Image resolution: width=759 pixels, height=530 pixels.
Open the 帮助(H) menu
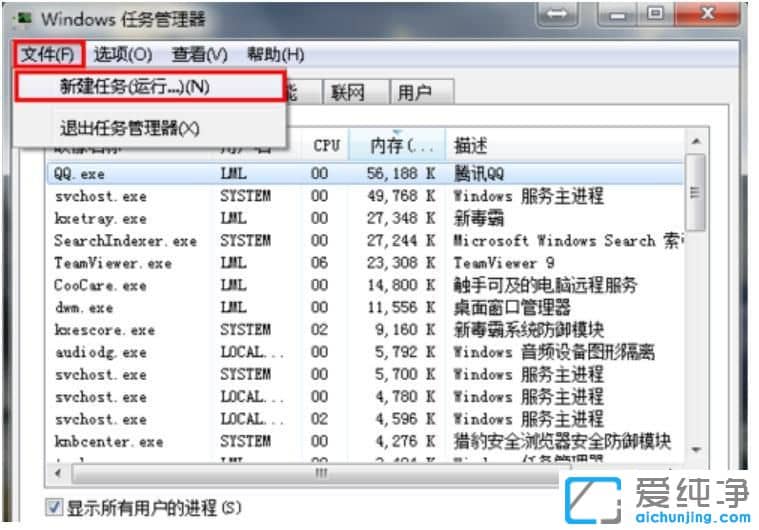[275, 54]
